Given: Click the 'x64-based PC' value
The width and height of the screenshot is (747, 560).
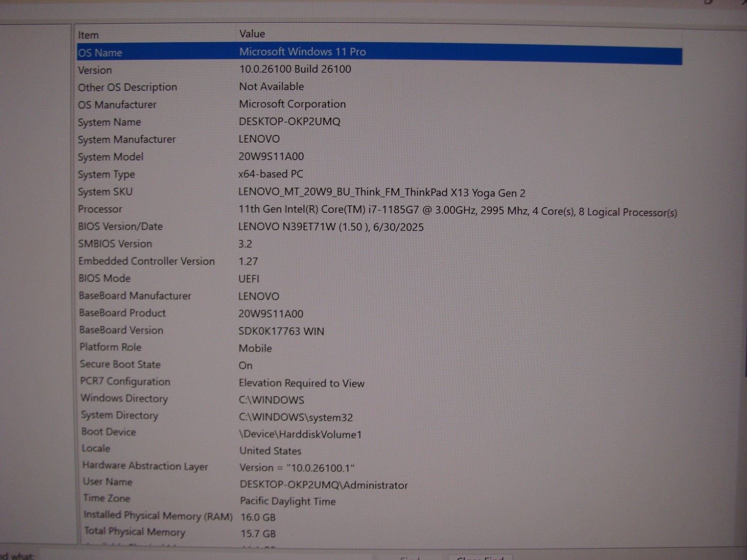Looking at the screenshot, I should click(271, 174).
